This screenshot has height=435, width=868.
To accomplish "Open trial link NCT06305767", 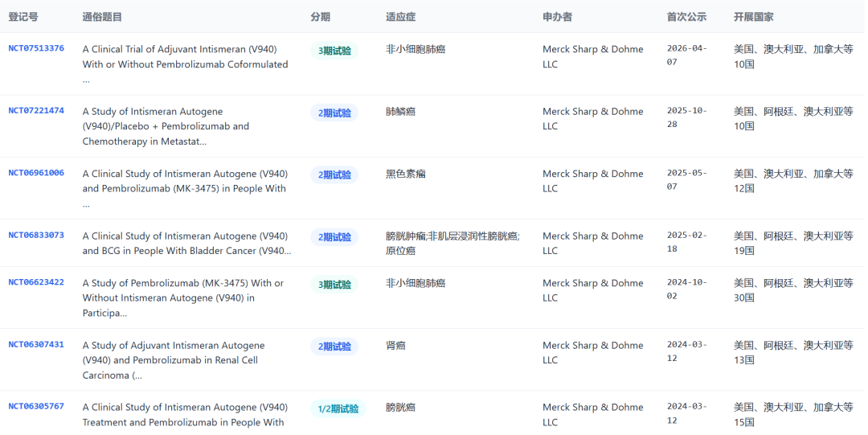I will click(x=36, y=406).
